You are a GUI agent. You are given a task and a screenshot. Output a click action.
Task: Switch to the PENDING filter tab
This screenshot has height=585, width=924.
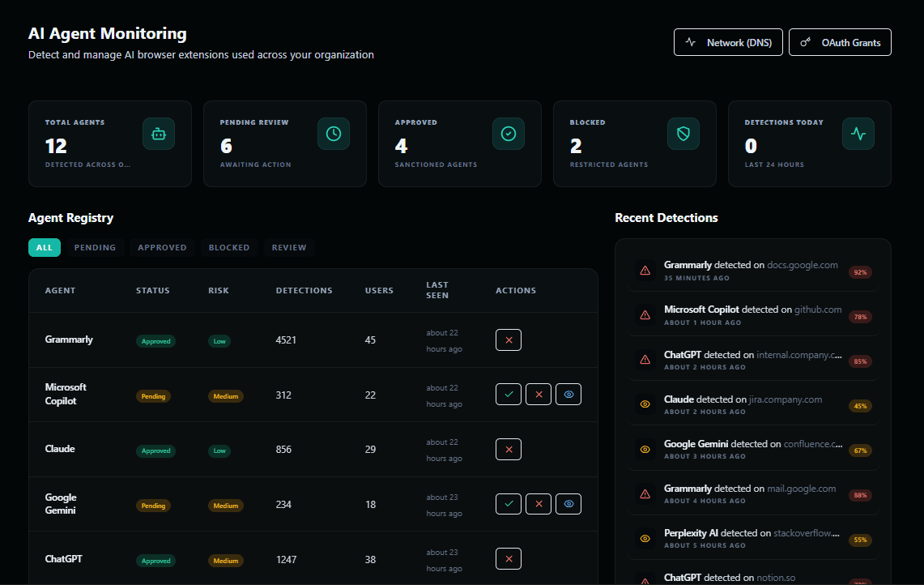(95, 247)
